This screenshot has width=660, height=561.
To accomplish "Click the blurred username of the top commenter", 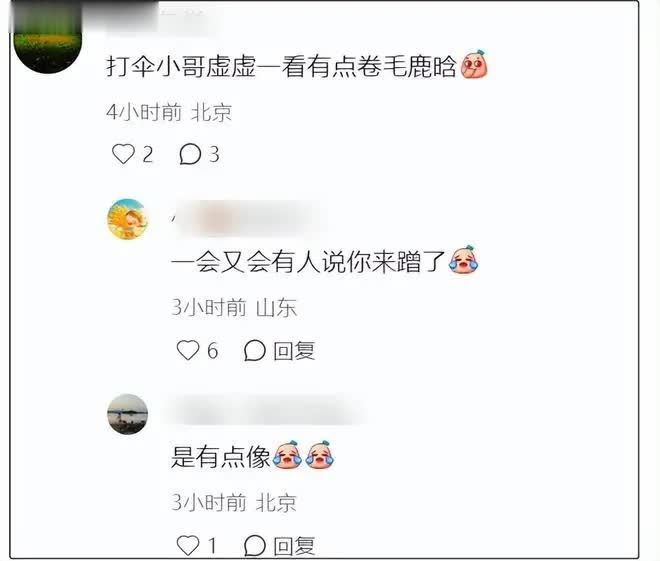I will click(160, 19).
